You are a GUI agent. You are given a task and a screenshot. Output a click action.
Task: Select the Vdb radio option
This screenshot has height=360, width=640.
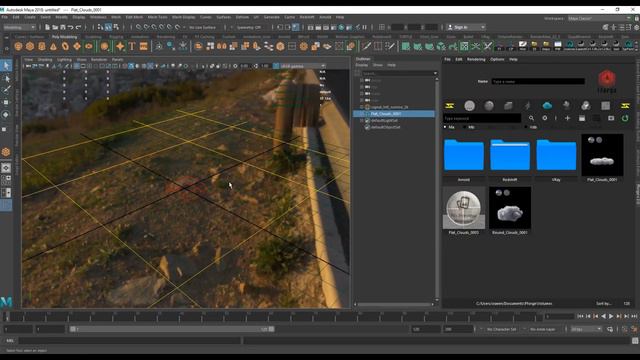(526, 127)
